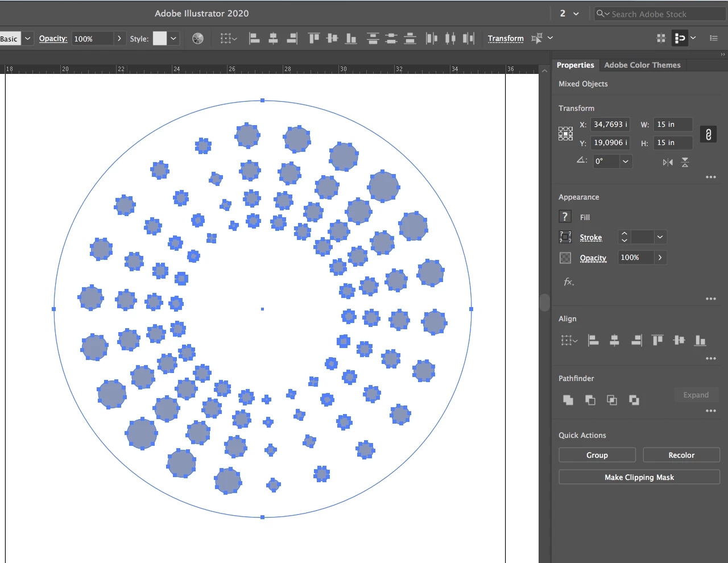
Task: Flip selection horizontally in Transform panel
Action: tap(668, 162)
